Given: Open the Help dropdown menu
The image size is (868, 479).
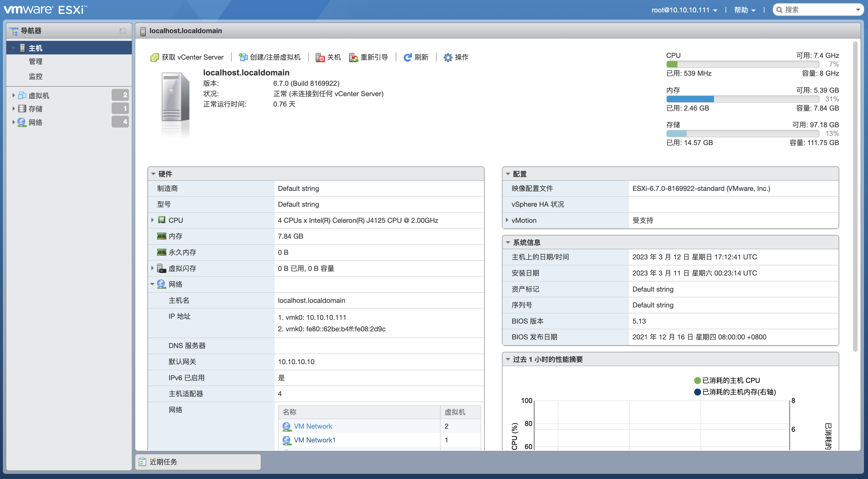Looking at the screenshot, I should 745,10.
